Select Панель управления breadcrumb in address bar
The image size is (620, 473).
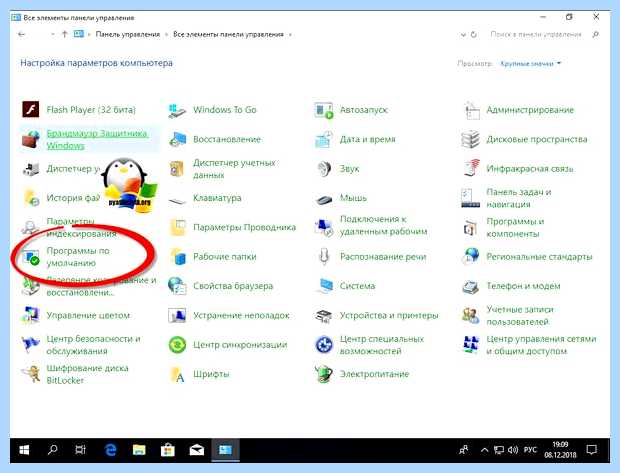pyautogui.click(x=128, y=34)
